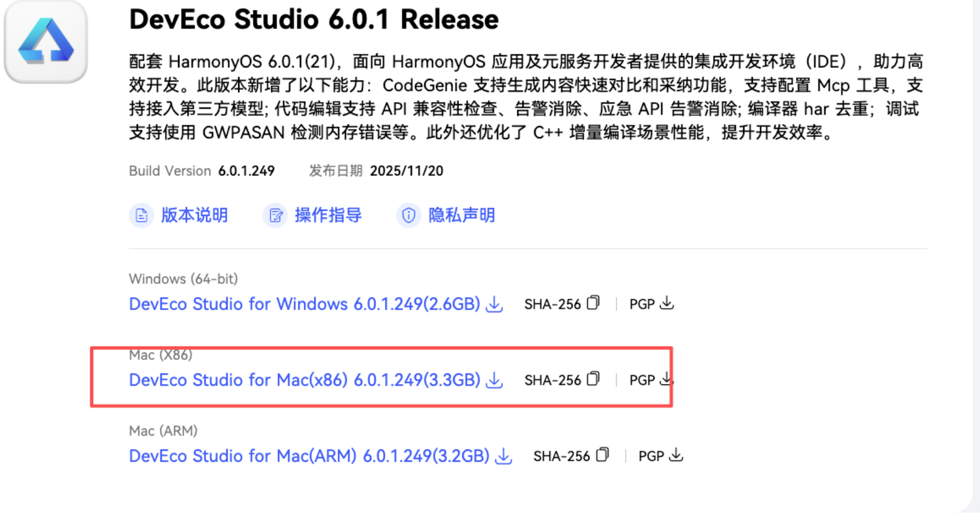Click the download arrow for Mac(ARM) package
Screen dimensions: 980x522
[x=503, y=456]
